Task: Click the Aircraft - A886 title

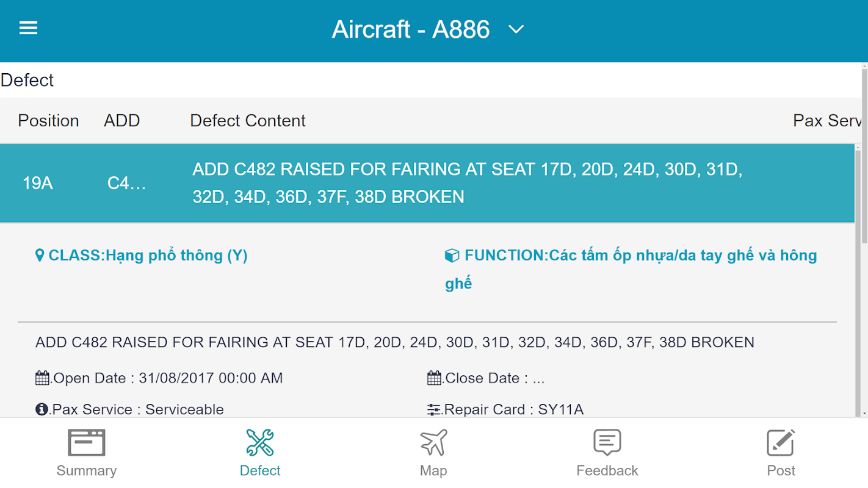Action: click(x=411, y=29)
